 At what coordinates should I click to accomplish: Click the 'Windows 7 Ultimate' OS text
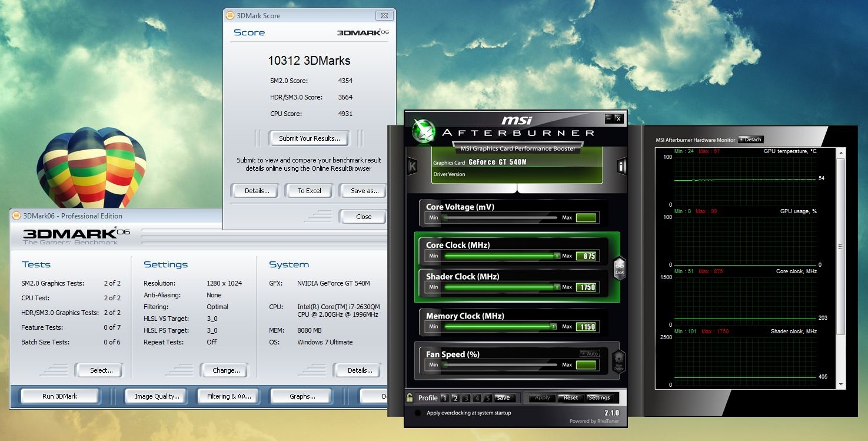click(x=325, y=342)
